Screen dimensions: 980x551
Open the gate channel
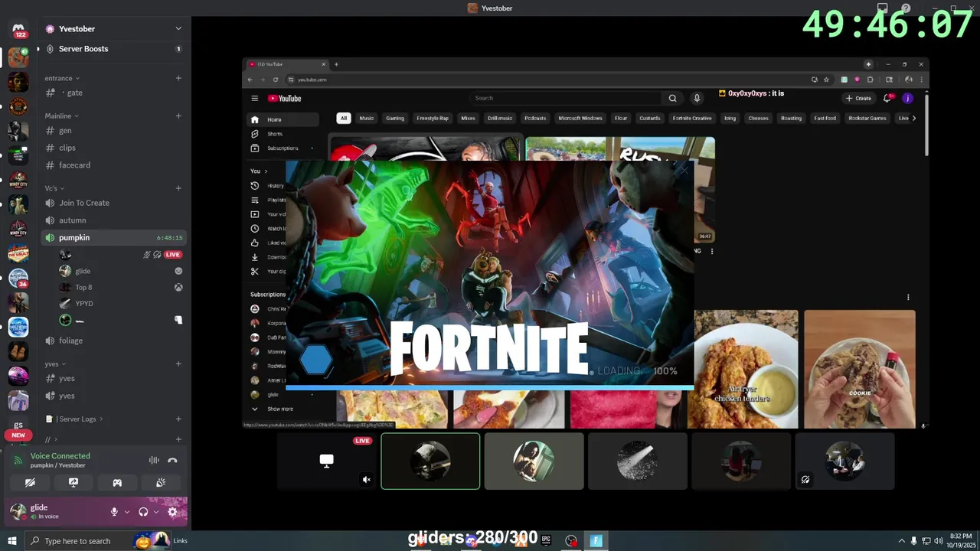point(114,93)
